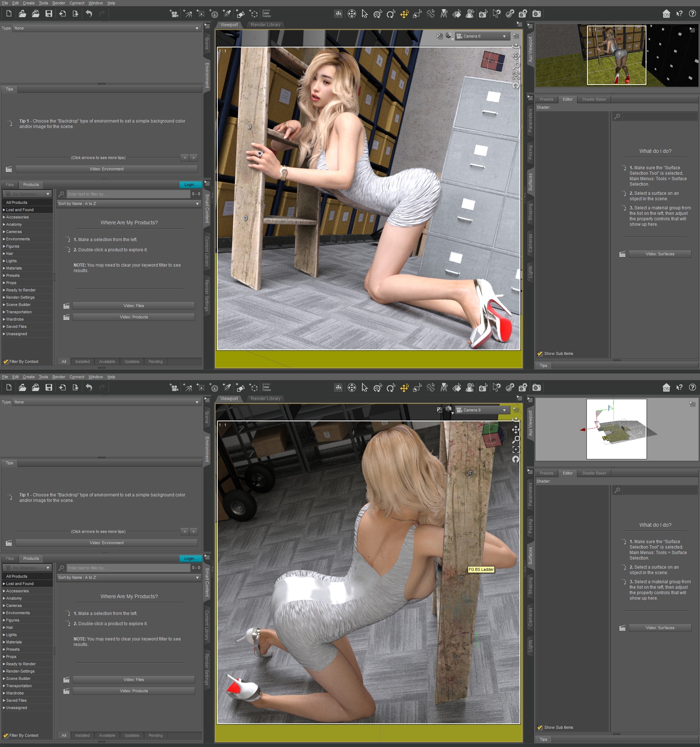
Task: Select the ActivePose bone tool in Camera 6 window
Action: [430, 14]
